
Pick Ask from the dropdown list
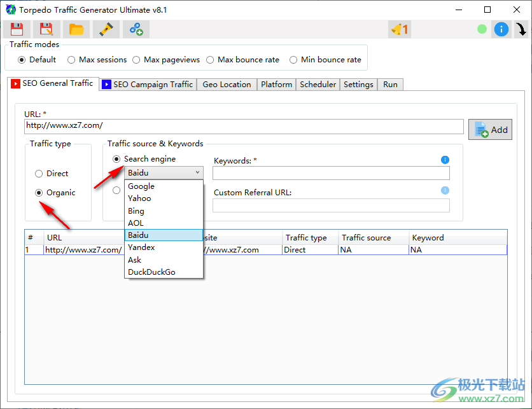[164, 260]
